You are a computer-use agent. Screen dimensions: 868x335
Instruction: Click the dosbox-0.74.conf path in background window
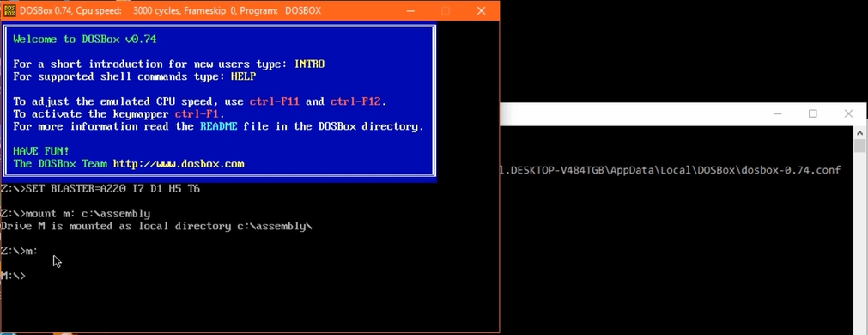click(x=671, y=170)
